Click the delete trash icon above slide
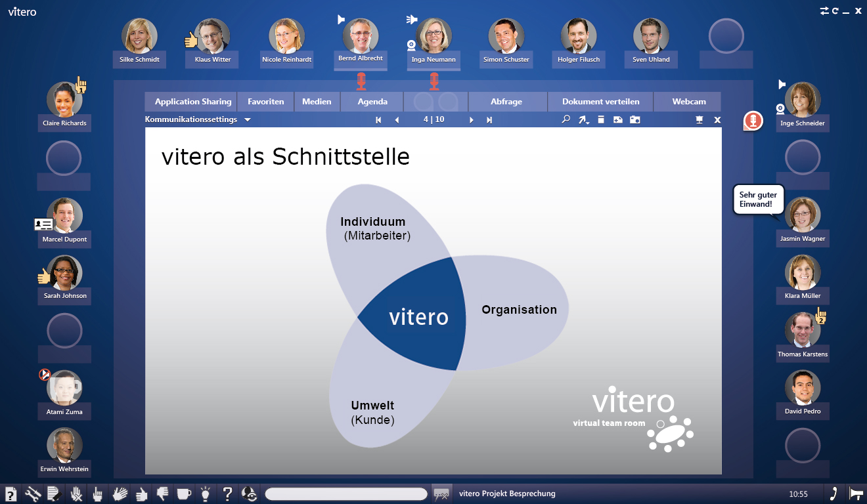The image size is (867, 504). (600, 119)
